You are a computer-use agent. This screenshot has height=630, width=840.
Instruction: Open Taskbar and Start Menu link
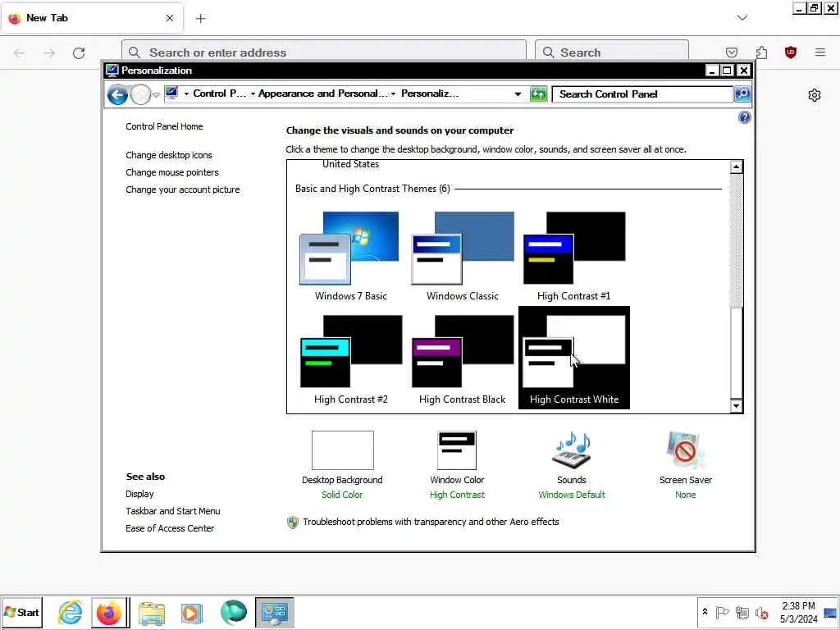[172, 511]
